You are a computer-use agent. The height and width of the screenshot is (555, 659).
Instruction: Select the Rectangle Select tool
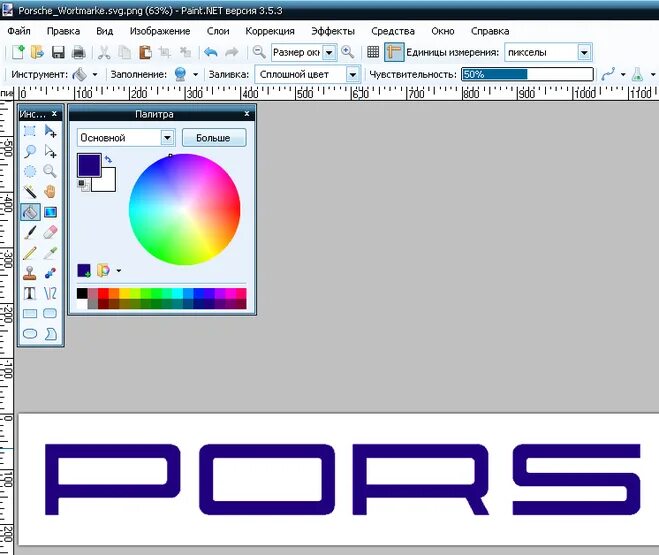29,131
